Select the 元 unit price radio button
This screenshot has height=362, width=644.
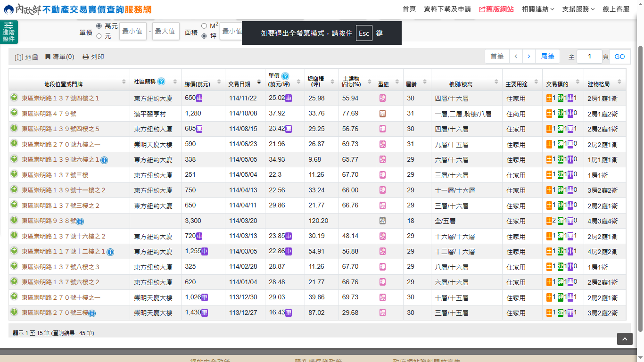pos(99,36)
